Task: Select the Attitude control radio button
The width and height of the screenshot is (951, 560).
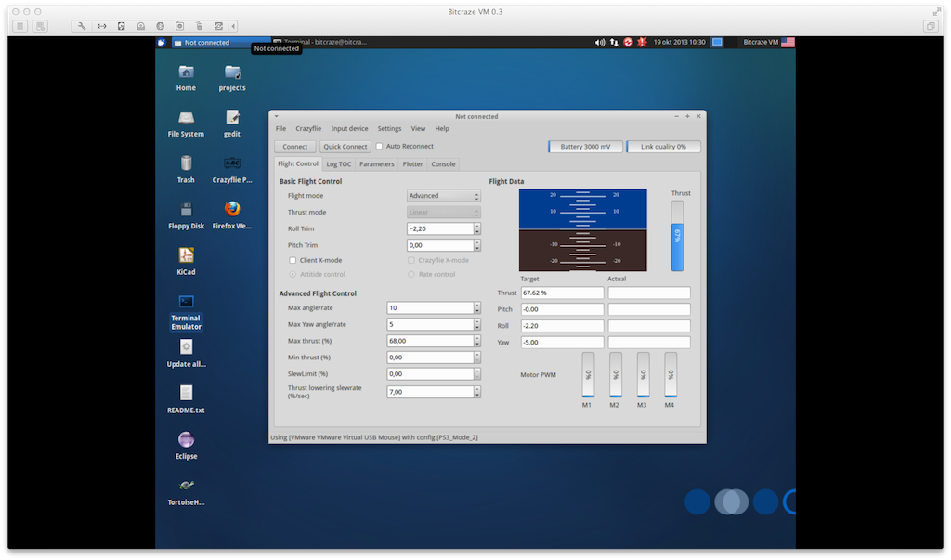Action: pos(293,274)
